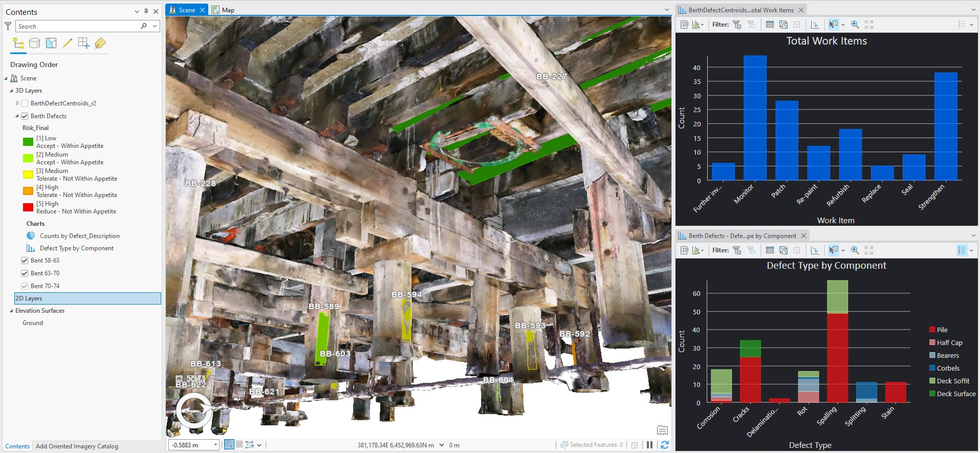The height and width of the screenshot is (453, 980).
Task: Expand the BerthDefectCentroids_r2 layer
Action: (17, 103)
